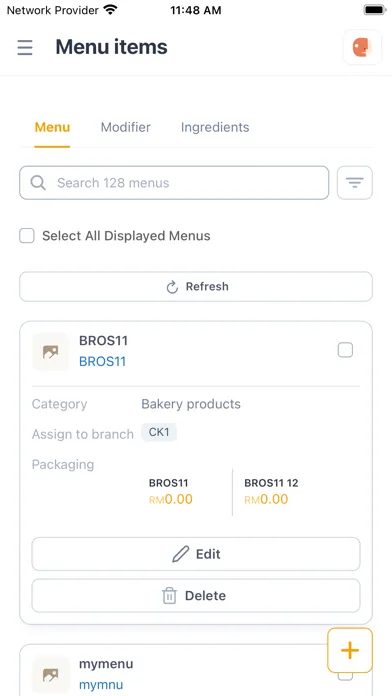Click the magnifying glass search icon
This screenshot has width=392, height=696.
[x=38, y=183]
